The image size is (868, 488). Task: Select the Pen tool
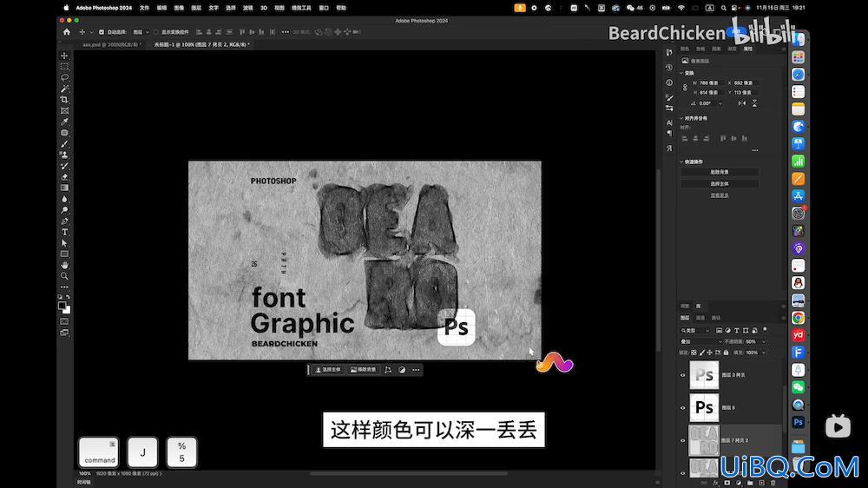coord(64,221)
